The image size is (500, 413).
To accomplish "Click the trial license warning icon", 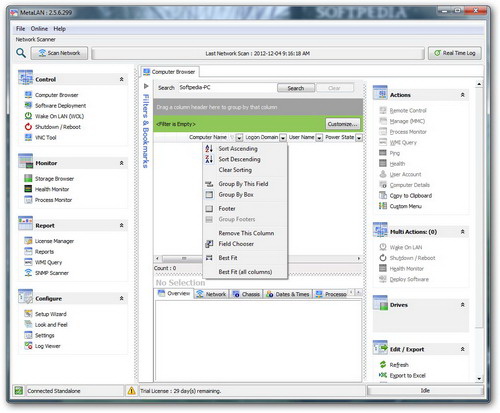I will (x=131, y=391).
